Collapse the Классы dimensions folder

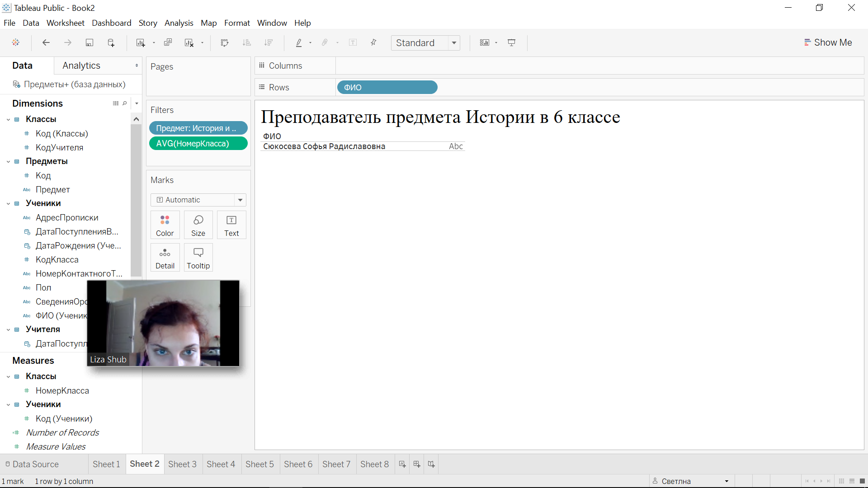coord(8,119)
